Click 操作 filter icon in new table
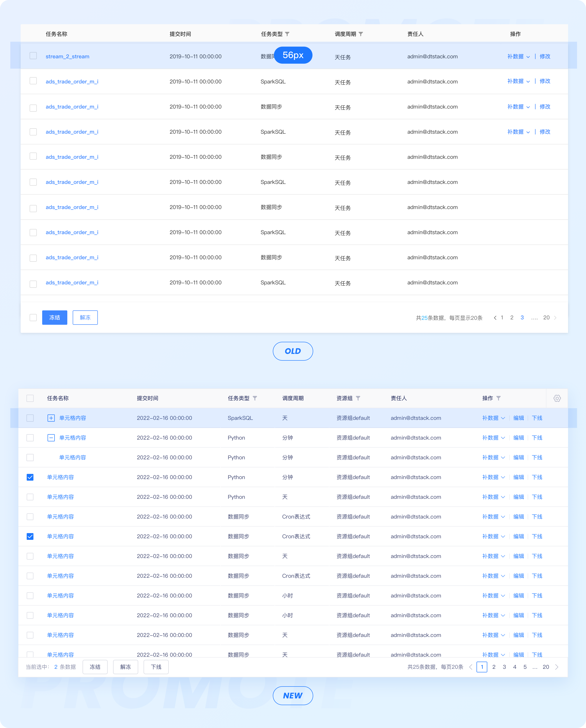 click(x=499, y=398)
